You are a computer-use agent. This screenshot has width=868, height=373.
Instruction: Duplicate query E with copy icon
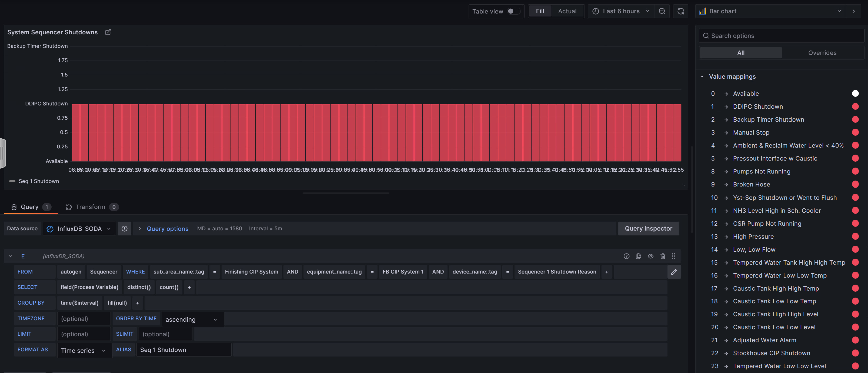[x=638, y=256]
